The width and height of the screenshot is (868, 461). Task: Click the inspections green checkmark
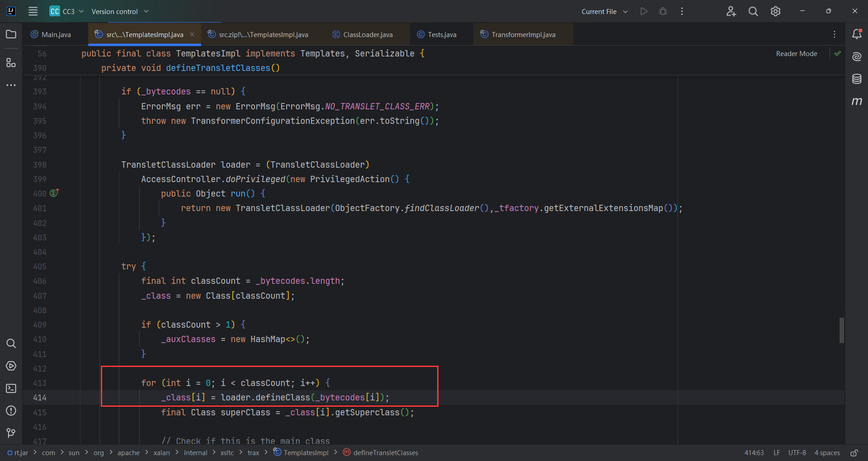(x=838, y=53)
